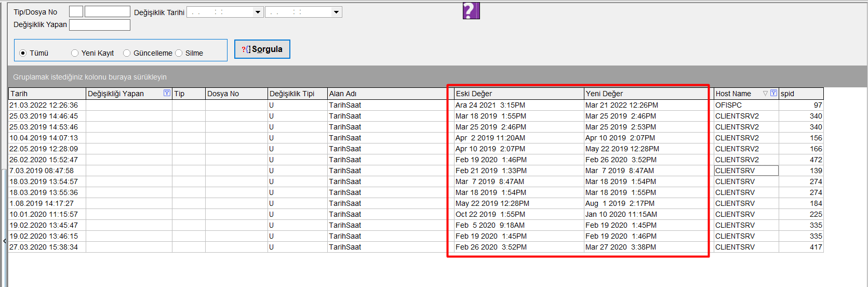Viewport: 868px width, 287px height.
Task: Click CLIENTSRV2 cell in spid 156 row
Action: point(746,138)
